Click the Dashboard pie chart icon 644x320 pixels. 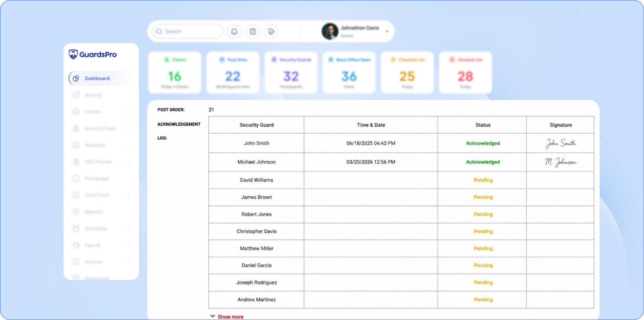[x=76, y=78]
